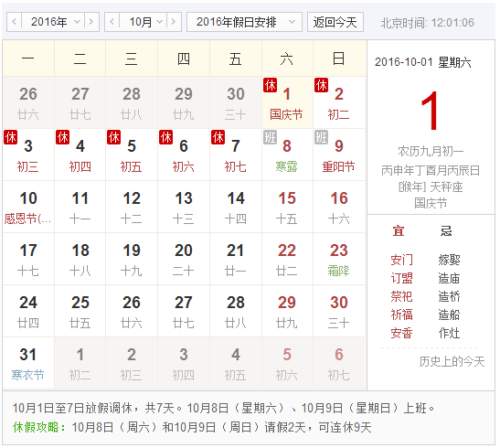Select September 28 廿八 greyed date
This screenshot has width=500, height=448.
[x=132, y=102]
